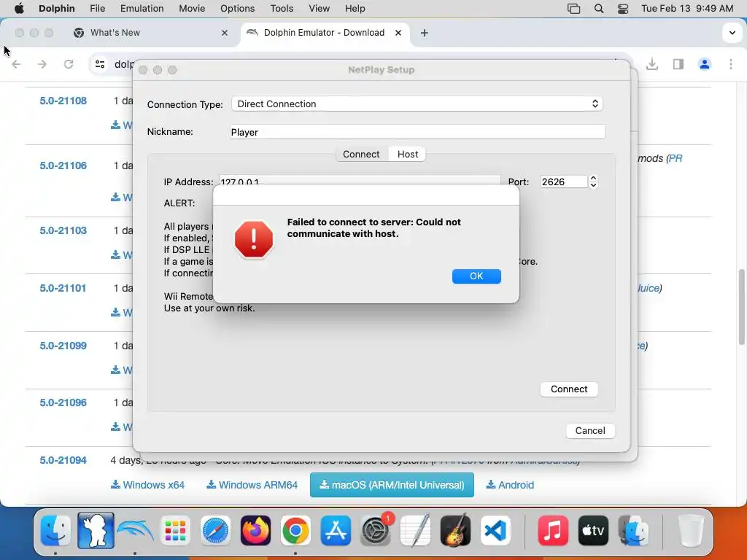This screenshot has height=560, width=747.
Task: Open the Movie menu
Action: [x=192, y=9]
